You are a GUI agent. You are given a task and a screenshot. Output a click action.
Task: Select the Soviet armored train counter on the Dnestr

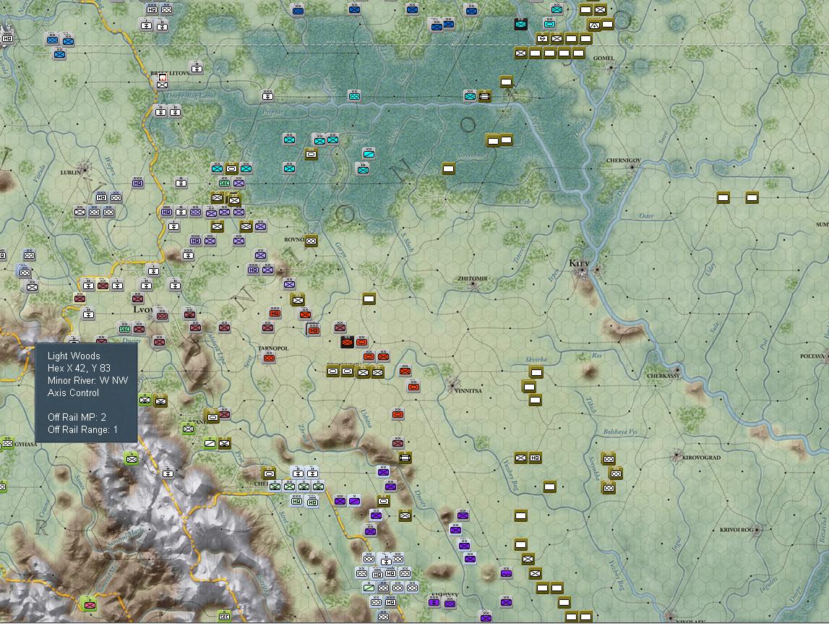click(405, 458)
